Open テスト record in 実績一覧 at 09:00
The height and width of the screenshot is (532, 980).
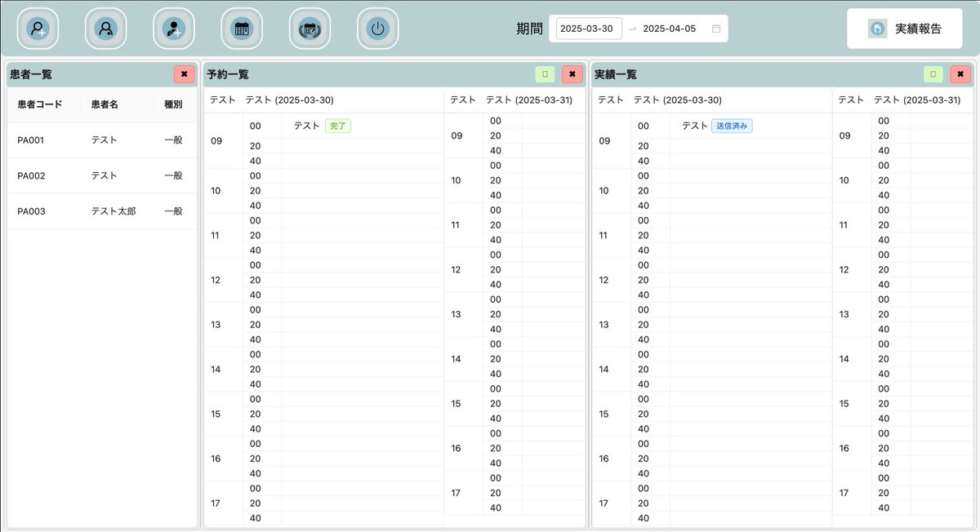(695, 126)
